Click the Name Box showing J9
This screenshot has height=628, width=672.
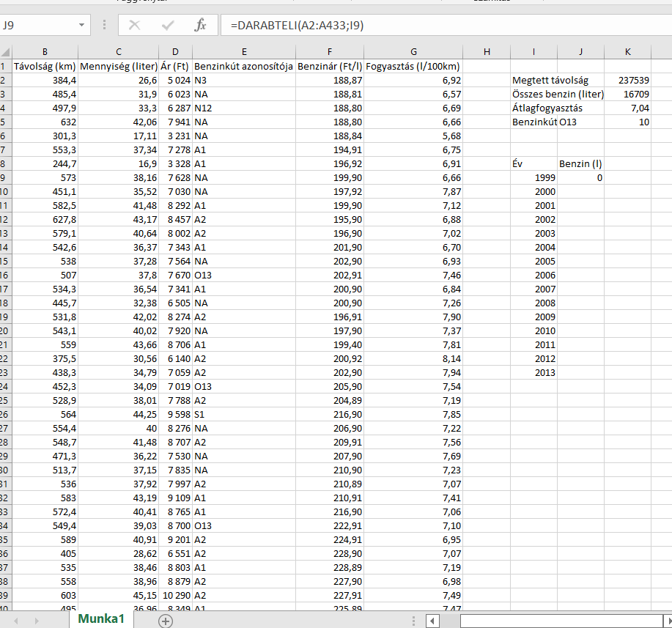[x=37, y=25]
